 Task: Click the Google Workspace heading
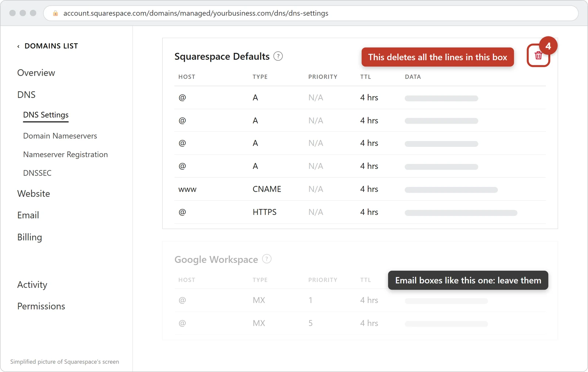[x=216, y=260]
